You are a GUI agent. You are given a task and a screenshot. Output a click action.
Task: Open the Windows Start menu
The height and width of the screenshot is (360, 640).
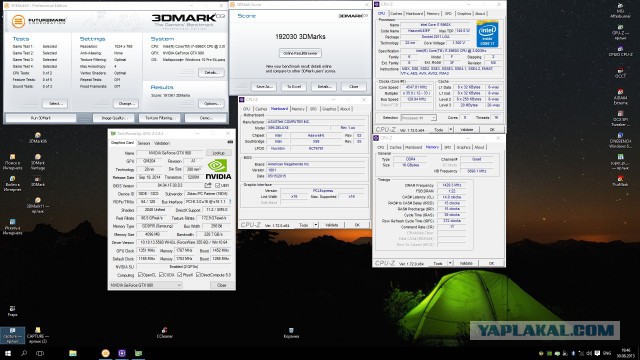click(7, 353)
